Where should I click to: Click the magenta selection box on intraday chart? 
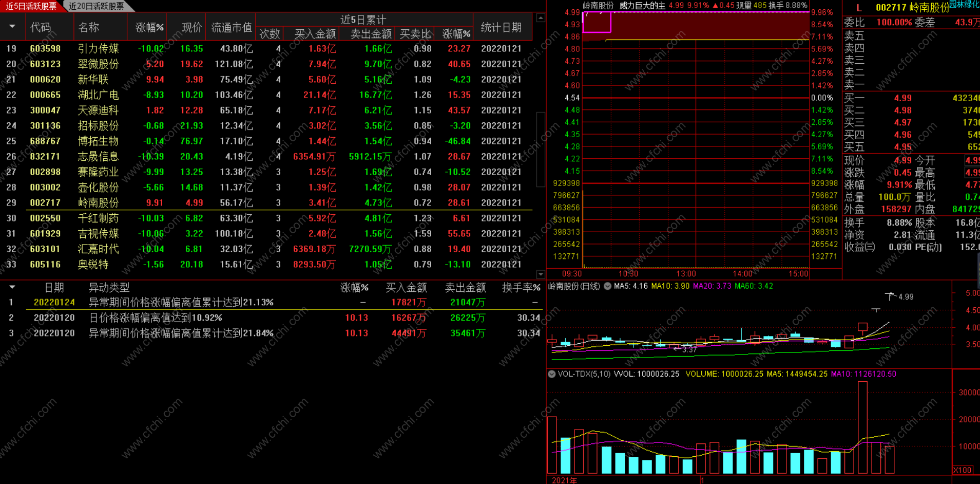pos(597,22)
